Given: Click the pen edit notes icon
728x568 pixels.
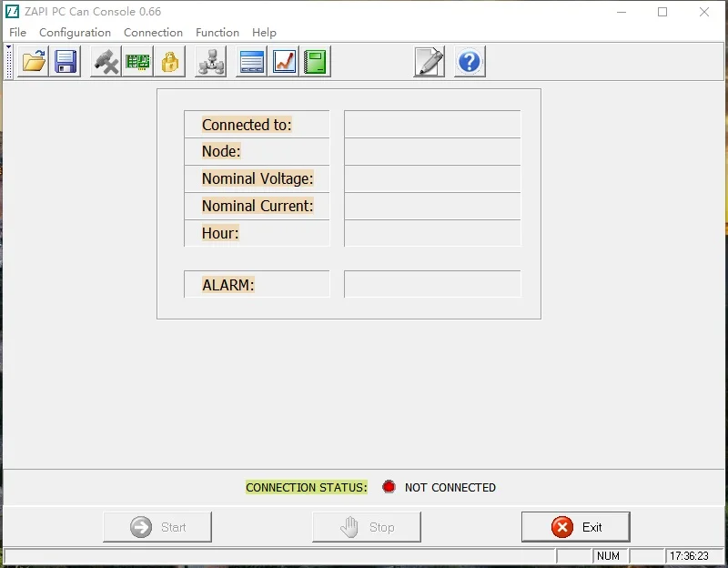Looking at the screenshot, I should tap(428, 61).
